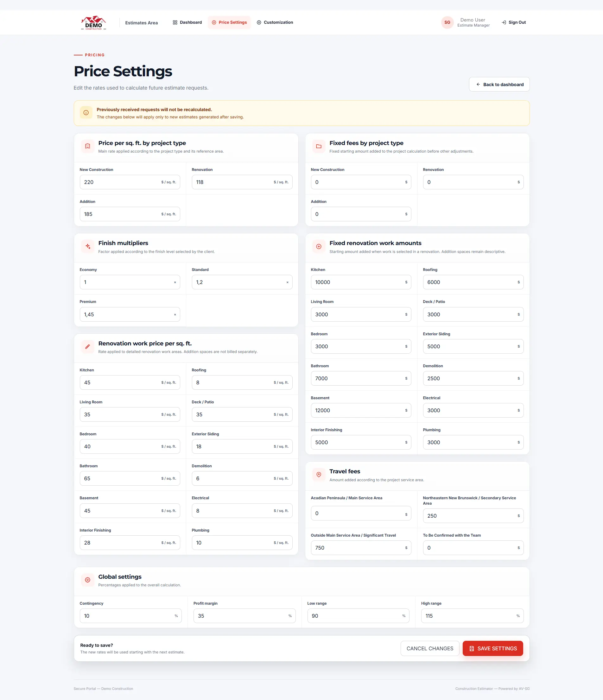603x700 pixels.
Task: Edit Addition price per sq. ft. field
Action: tap(130, 214)
